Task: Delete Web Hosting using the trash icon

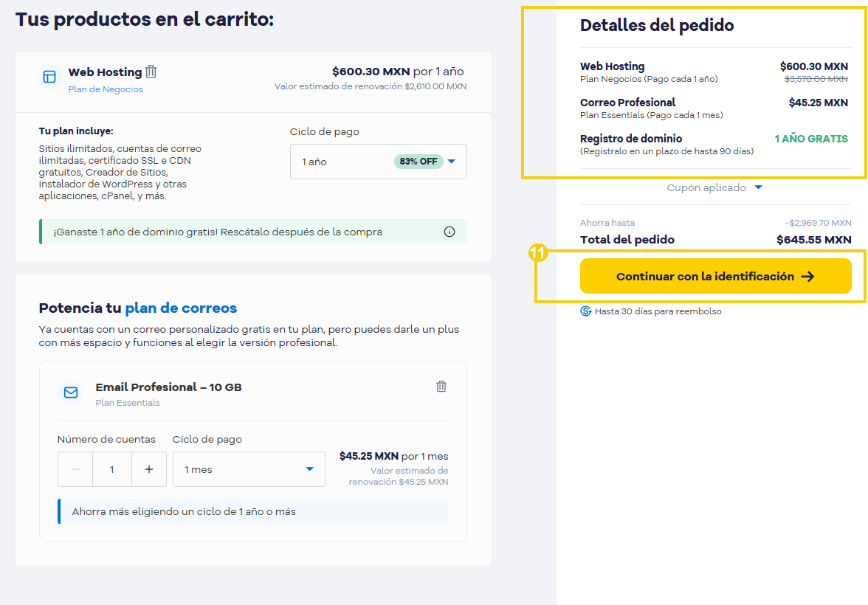Action: pos(151,72)
